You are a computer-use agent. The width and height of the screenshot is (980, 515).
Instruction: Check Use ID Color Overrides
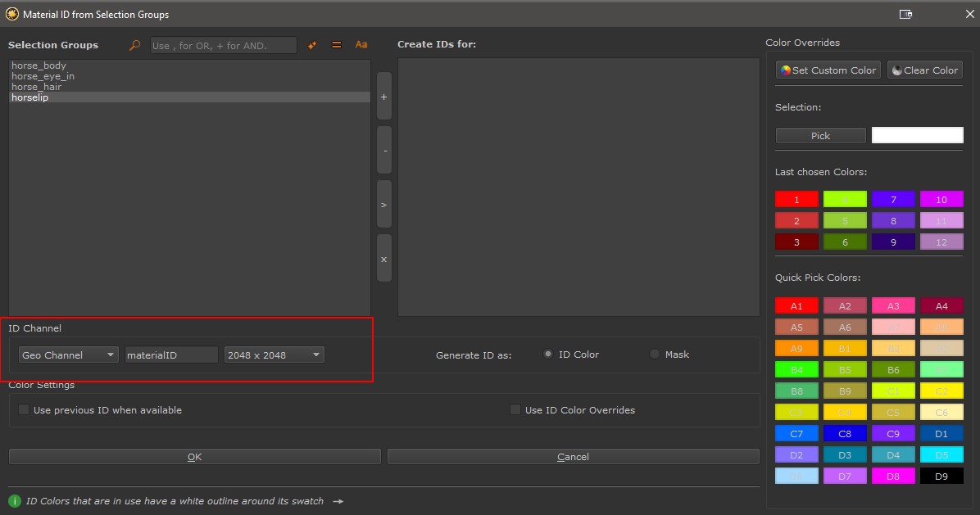click(515, 410)
